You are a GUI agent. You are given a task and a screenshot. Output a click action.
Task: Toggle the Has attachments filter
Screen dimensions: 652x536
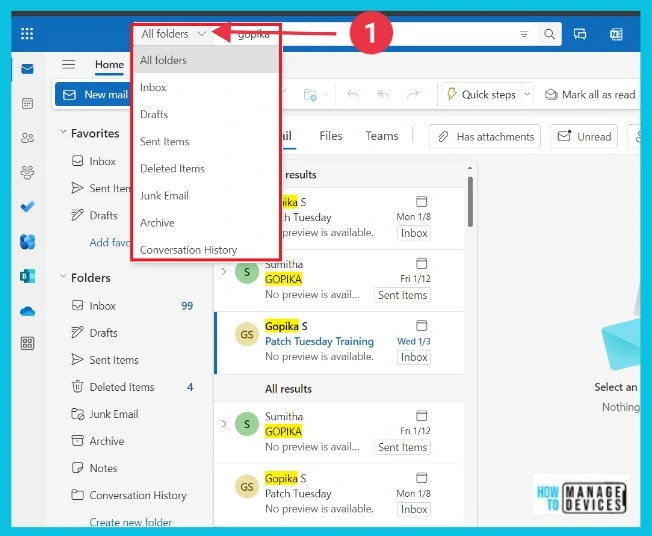484,137
